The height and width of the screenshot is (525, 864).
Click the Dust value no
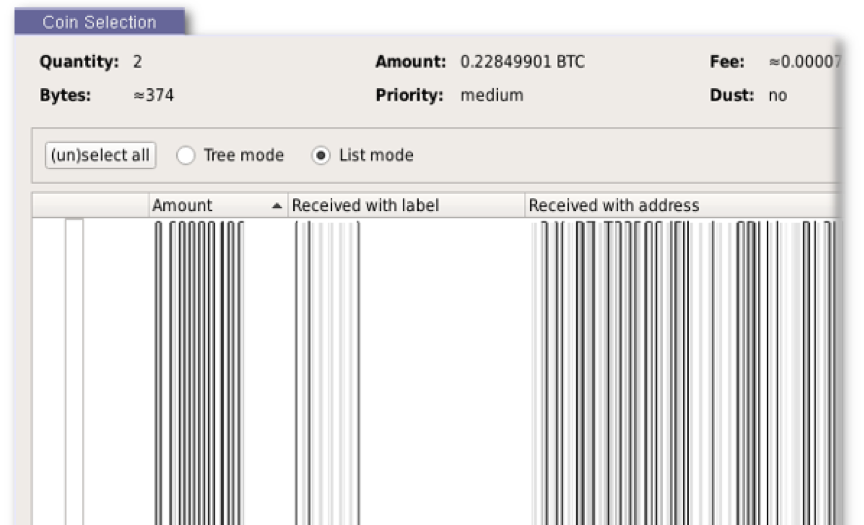[777, 95]
